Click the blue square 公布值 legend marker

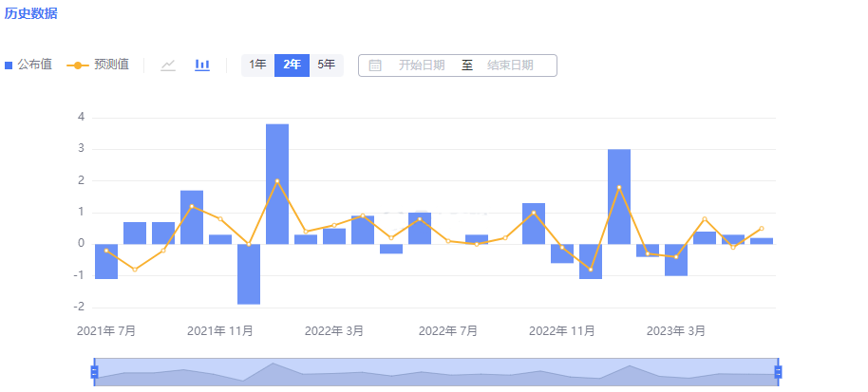point(9,65)
